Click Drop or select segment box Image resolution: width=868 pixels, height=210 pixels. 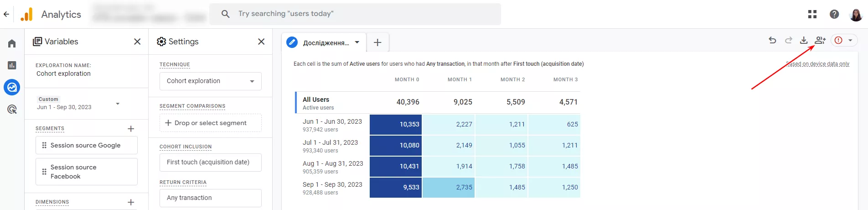tap(211, 123)
